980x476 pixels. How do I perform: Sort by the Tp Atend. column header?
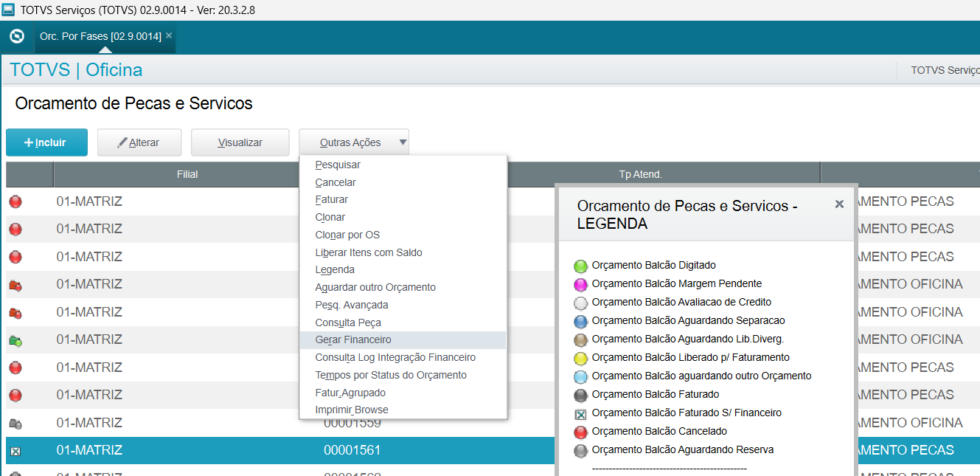coord(640,174)
